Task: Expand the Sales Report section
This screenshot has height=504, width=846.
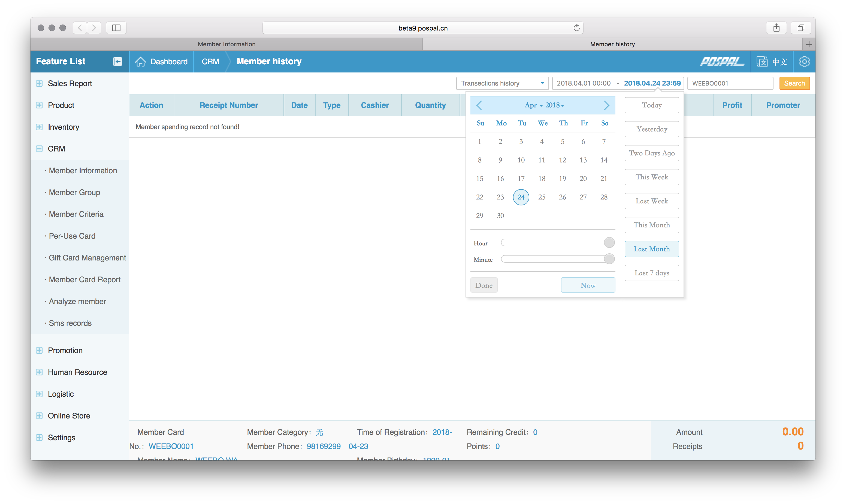Action: click(x=40, y=84)
